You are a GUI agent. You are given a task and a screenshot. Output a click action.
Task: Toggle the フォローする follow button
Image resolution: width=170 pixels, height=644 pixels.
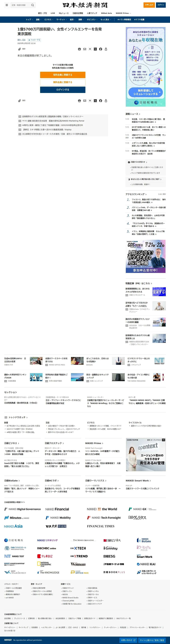[x=34, y=40]
